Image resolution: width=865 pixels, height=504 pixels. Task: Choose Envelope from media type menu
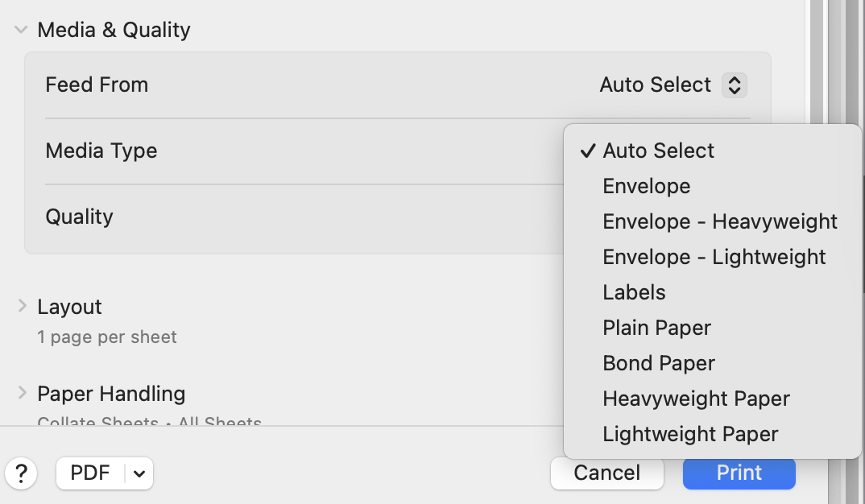(x=646, y=186)
